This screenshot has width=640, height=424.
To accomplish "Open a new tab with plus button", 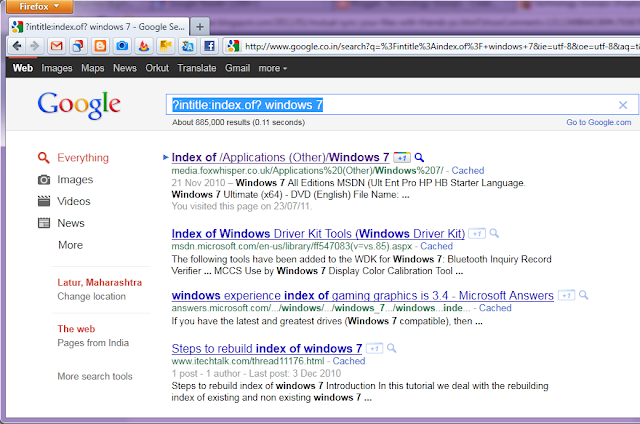I will pos(200,27).
